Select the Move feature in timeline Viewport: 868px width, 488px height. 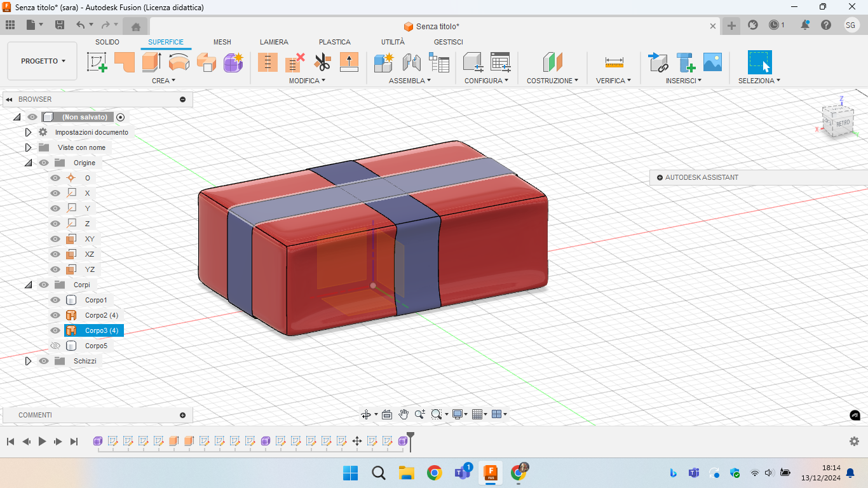[357, 441]
